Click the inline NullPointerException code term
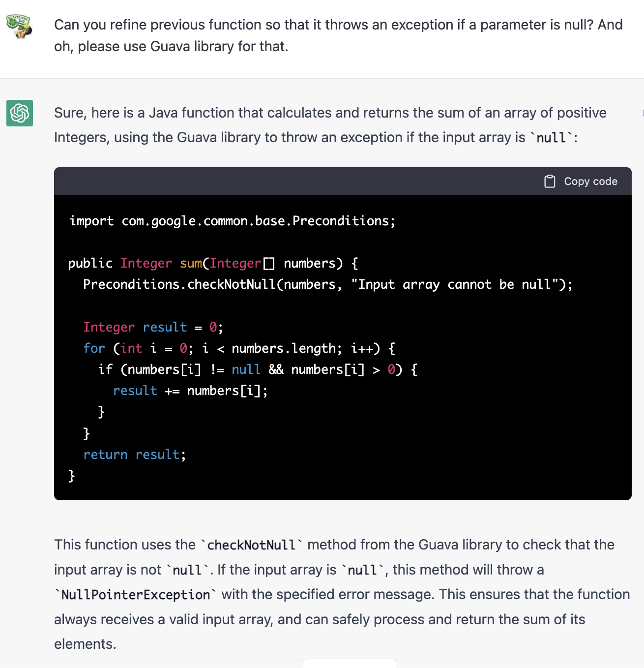The height and width of the screenshot is (668, 644). [136, 595]
